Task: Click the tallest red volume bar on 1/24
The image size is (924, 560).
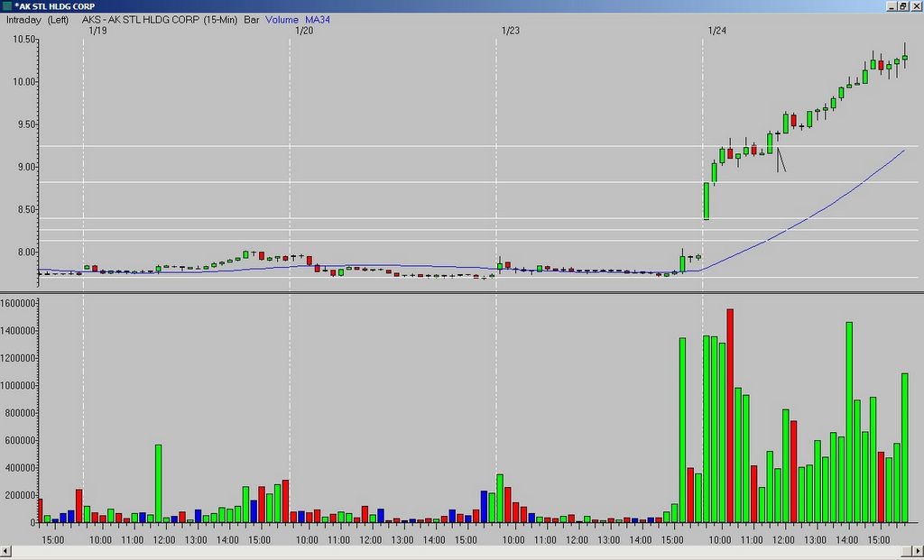Action: pyautogui.click(x=730, y=416)
